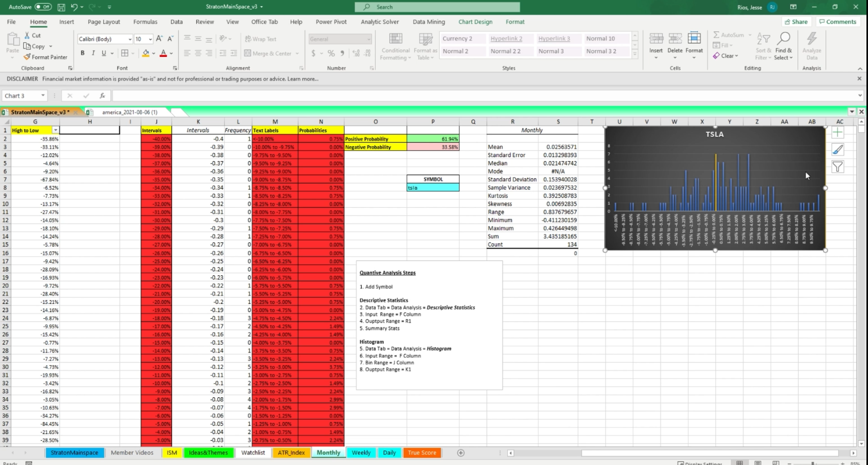This screenshot has width=868, height=465.
Task: Switch to the Weekly sheet tab
Action: coord(361,453)
